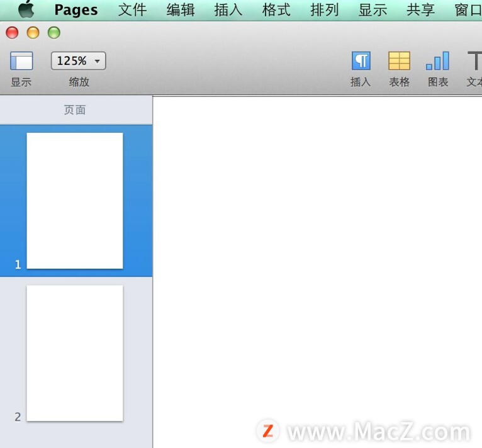
Task: Open the 格式 menu
Action: [x=276, y=10]
